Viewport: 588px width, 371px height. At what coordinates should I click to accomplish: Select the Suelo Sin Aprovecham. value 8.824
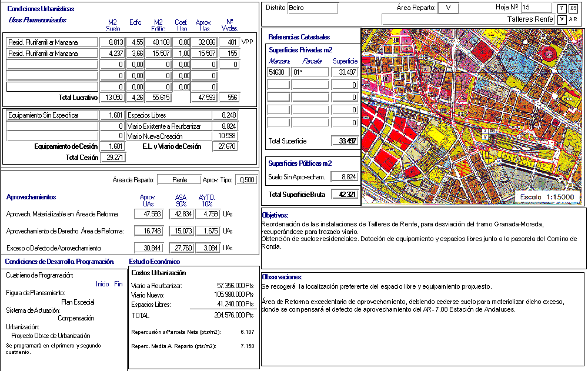tap(345, 176)
